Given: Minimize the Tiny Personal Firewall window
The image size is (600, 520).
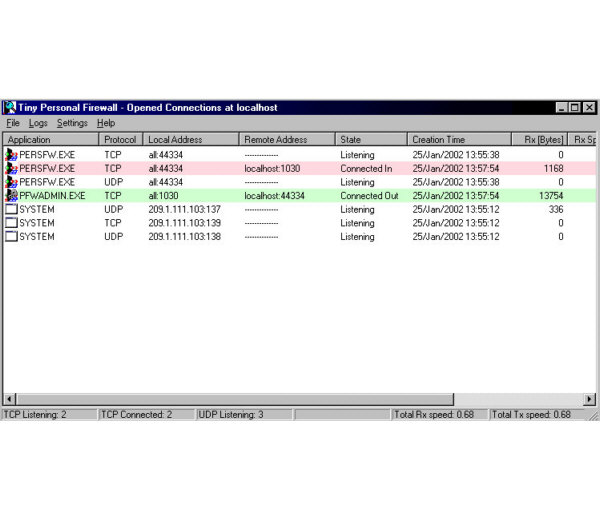Looking at the screenshot, I should pos(562,108).
